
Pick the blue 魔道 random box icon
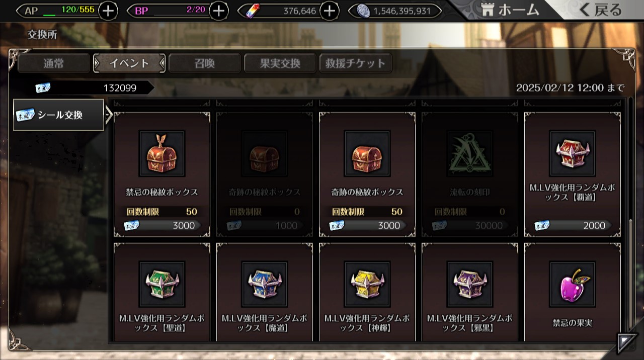click(x=265, y=284)
